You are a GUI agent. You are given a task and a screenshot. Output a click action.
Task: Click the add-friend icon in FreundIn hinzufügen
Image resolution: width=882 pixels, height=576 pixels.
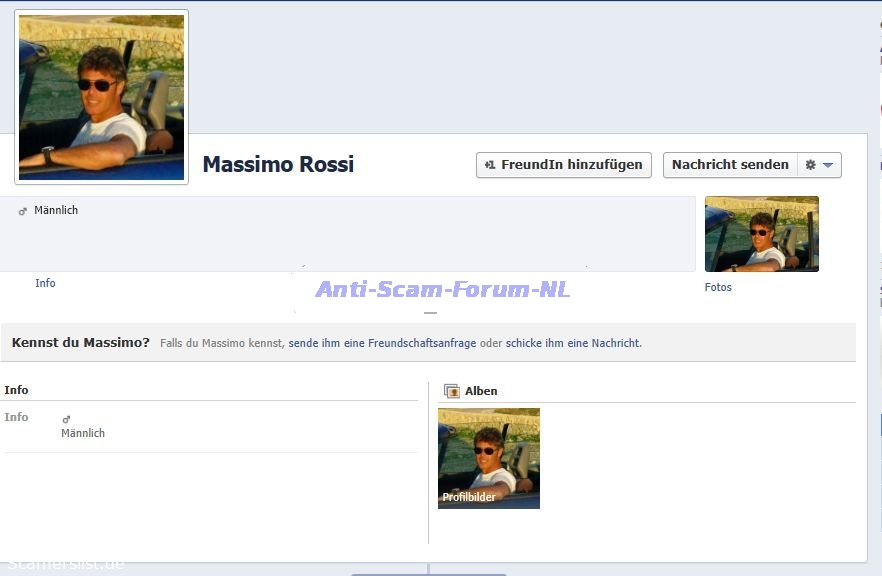click(489, 165)
